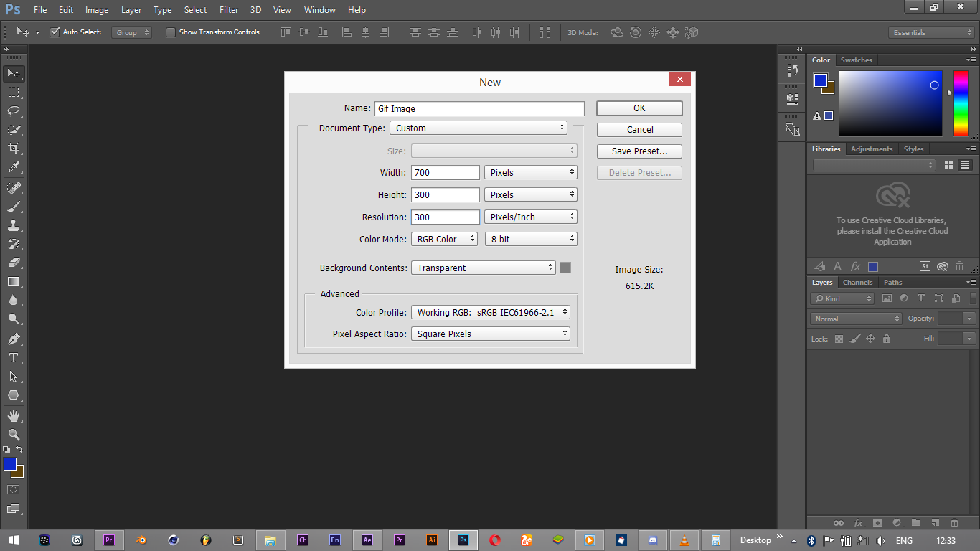Click the Lock all padlock icon
The width and height of the screenshot is (980, 551).
click(x=887, y=339)
